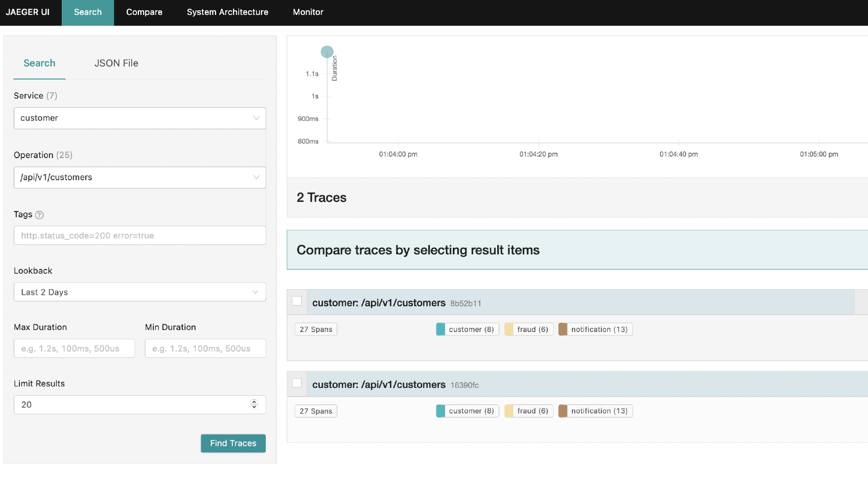
Task: Open the Lookback dropdown set to Last 2 Days
Action: tap(139, 292)
